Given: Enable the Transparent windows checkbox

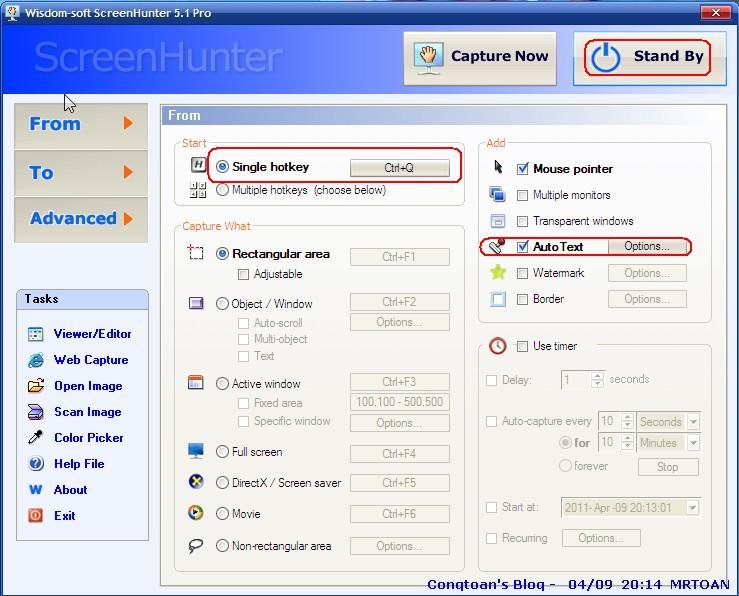Looking at the screenshot, I should (522, 221).
